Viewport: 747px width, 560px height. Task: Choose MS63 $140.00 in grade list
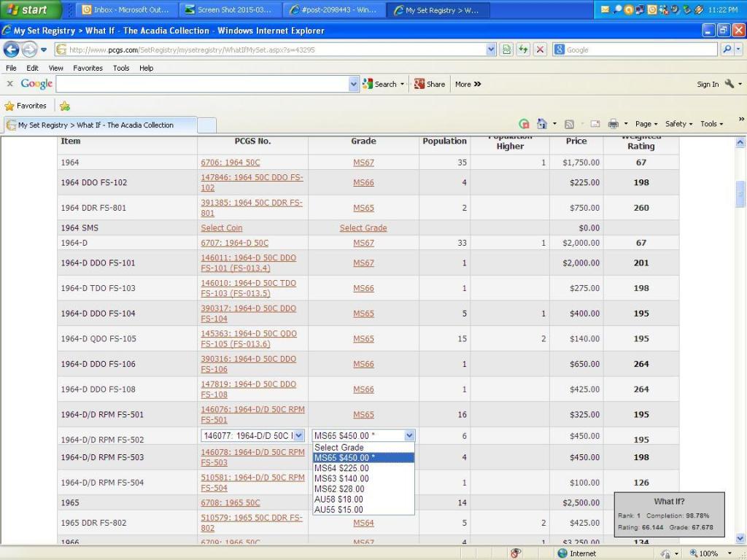363,478
